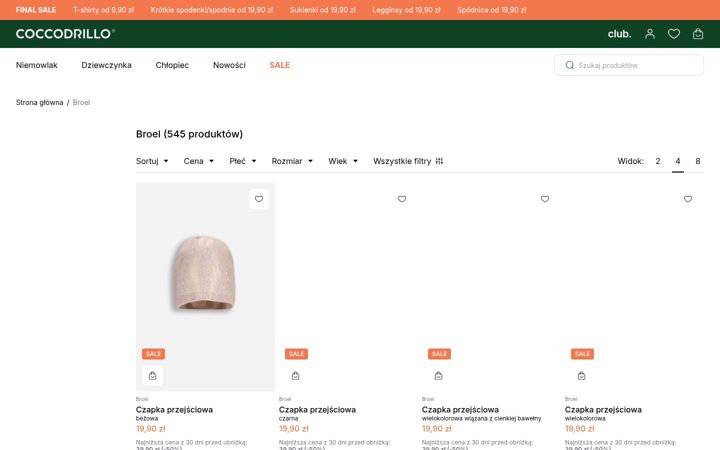Click SALE badge on beżowa czapka
Image resolution: width=720 pixels, height=450 pixels.
(x=153, y=354)
